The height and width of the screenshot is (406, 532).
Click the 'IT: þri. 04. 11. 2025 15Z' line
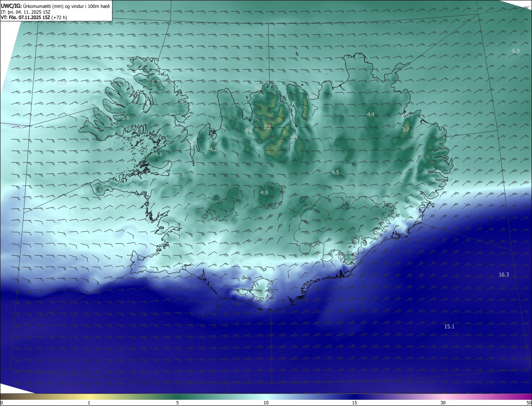[26, 12]
